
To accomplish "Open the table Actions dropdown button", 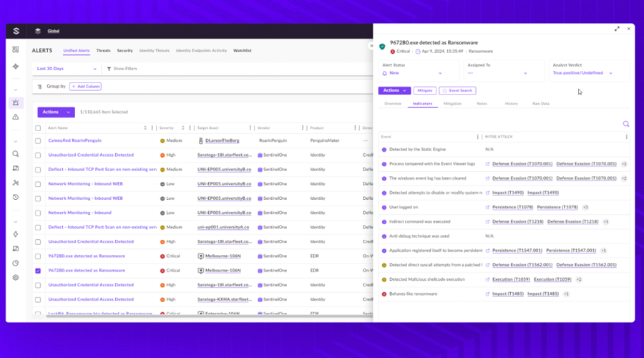I will [56, 112].
